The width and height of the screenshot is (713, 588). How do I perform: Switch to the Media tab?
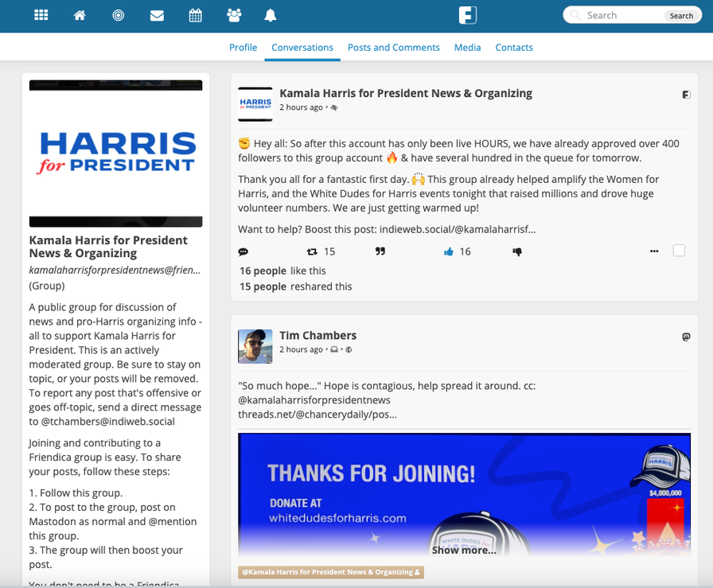pos(467,47)
